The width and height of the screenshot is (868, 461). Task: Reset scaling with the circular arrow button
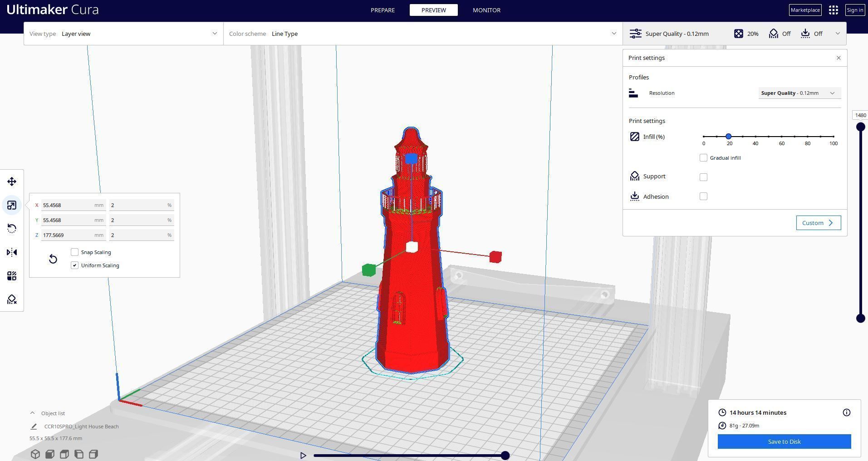(x=53, y=259)
